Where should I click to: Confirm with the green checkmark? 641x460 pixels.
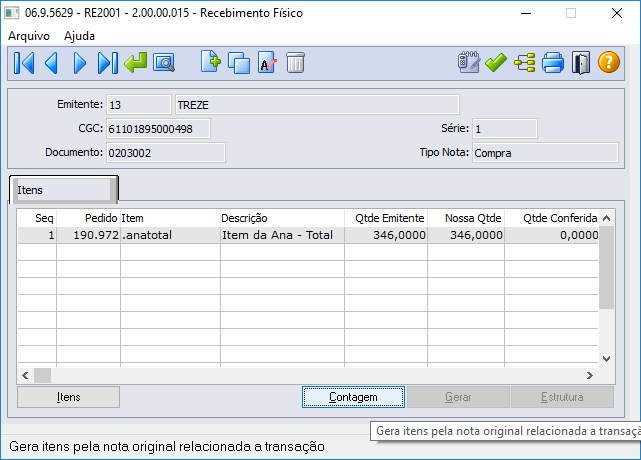click(496, 63)
